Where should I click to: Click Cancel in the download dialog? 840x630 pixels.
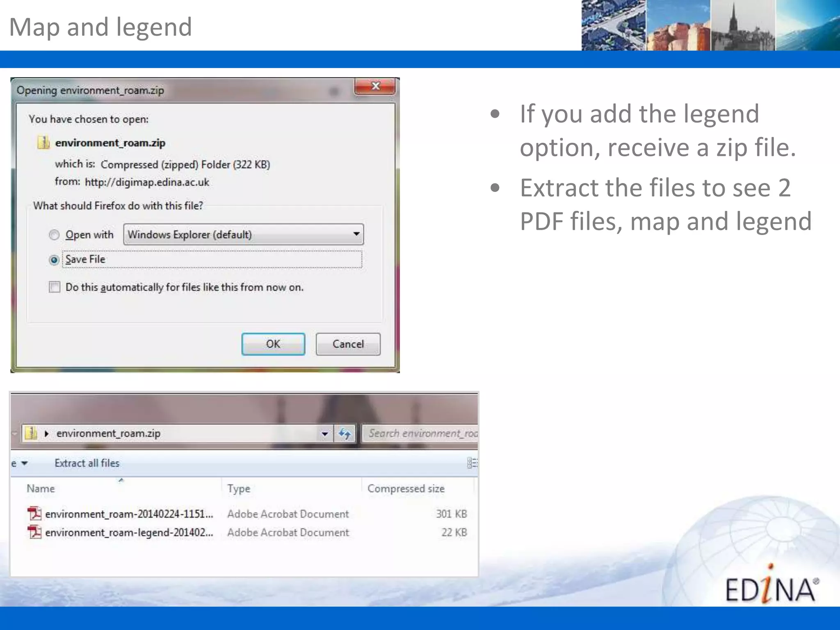(348, 344)
